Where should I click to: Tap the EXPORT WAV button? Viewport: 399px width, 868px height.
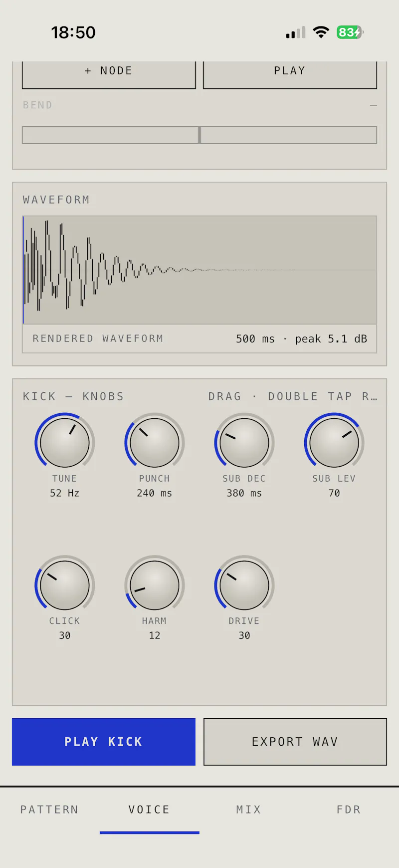(x=295, y=742)
